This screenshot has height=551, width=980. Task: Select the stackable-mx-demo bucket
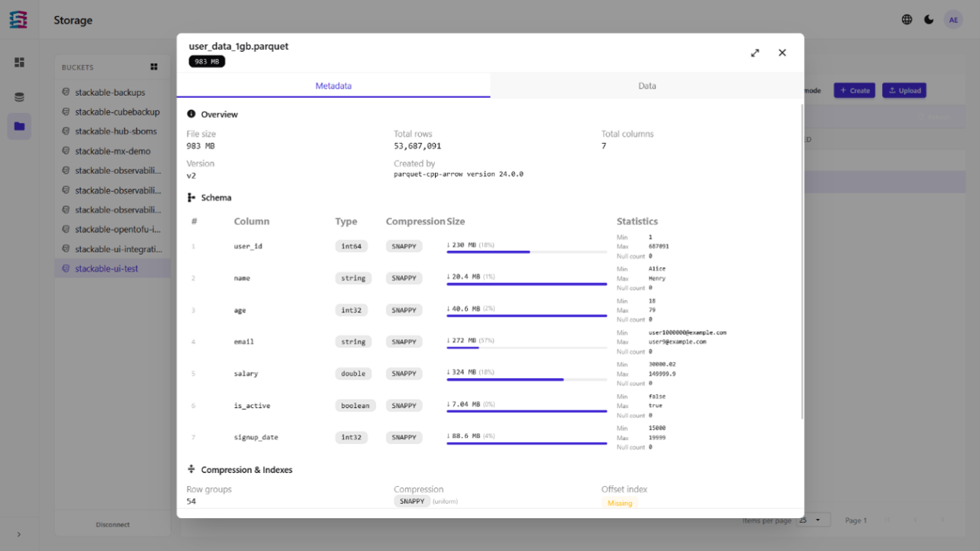[113, 152]
